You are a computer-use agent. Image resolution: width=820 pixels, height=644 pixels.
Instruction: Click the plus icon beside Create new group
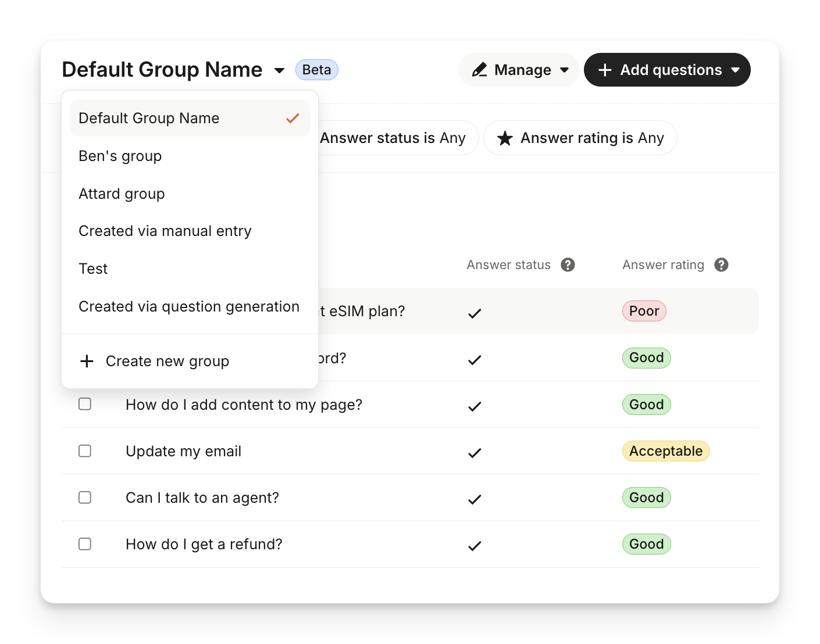pyautogui.click(x=87, y=362)
